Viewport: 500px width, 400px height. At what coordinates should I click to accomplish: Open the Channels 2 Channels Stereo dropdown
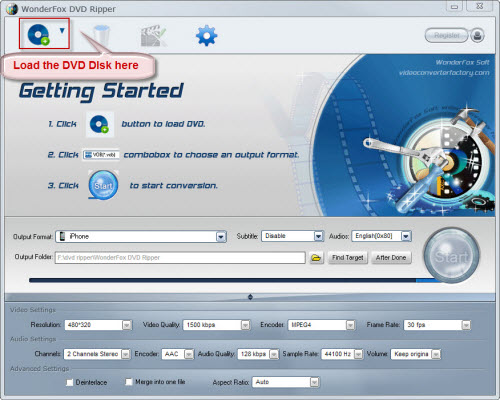coord(97,354)
